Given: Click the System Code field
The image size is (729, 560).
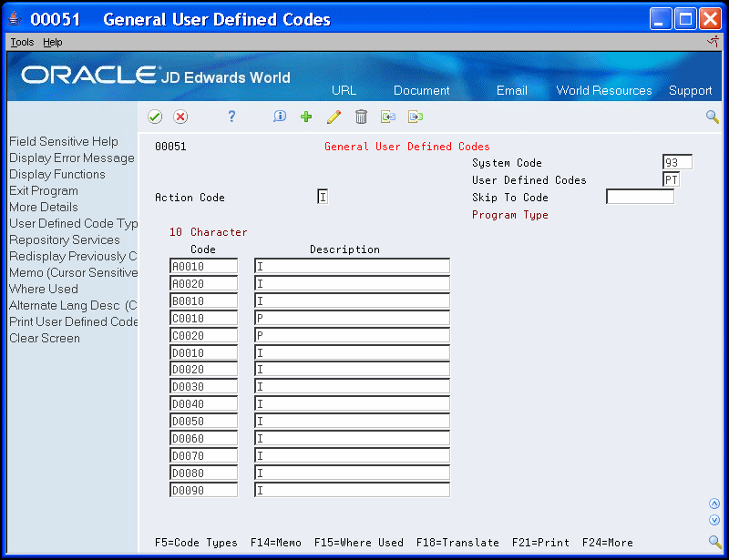Looking at the screenshot, I should [x=677, y=162].
